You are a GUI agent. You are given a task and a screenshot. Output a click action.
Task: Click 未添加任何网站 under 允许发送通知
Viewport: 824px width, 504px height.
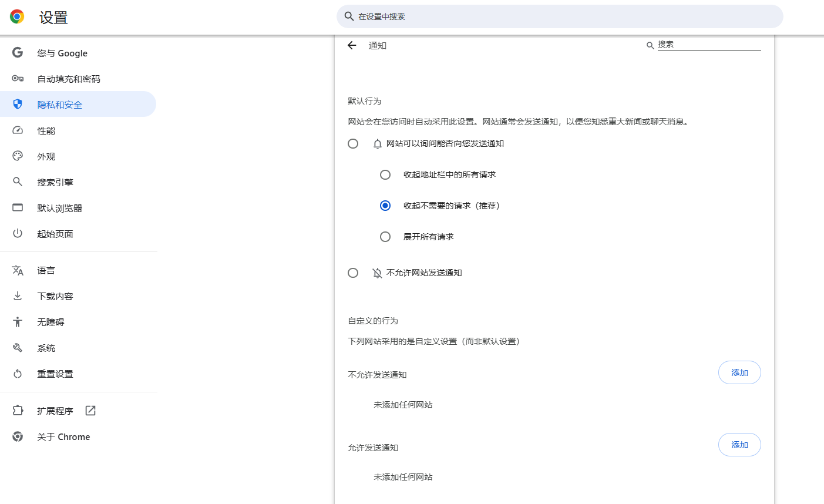(403, 477)
